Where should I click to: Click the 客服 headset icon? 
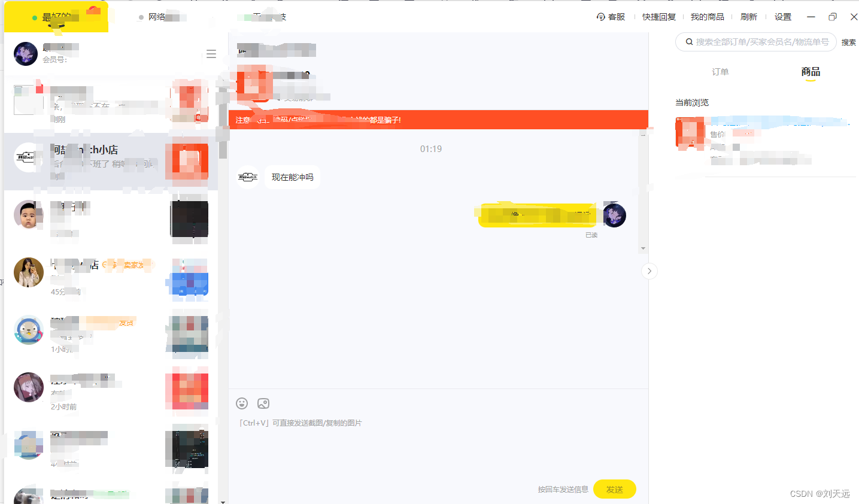601,17
